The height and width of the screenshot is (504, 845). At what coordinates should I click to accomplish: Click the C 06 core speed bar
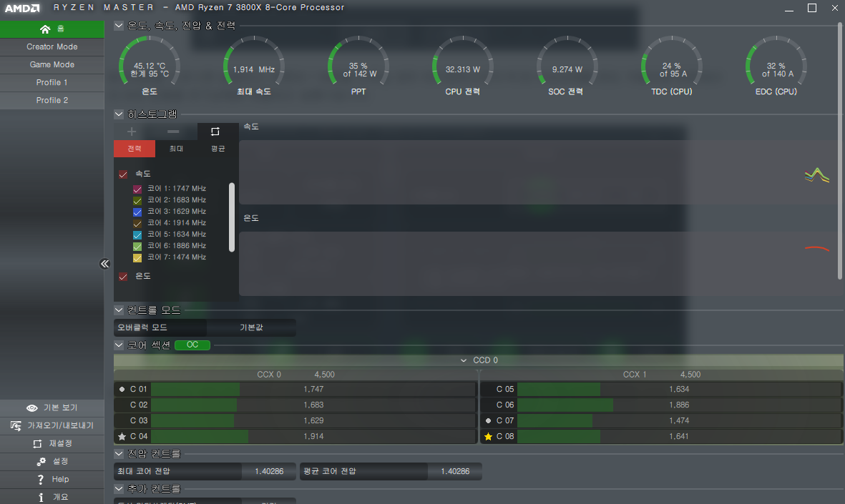[x=679, y=405]
